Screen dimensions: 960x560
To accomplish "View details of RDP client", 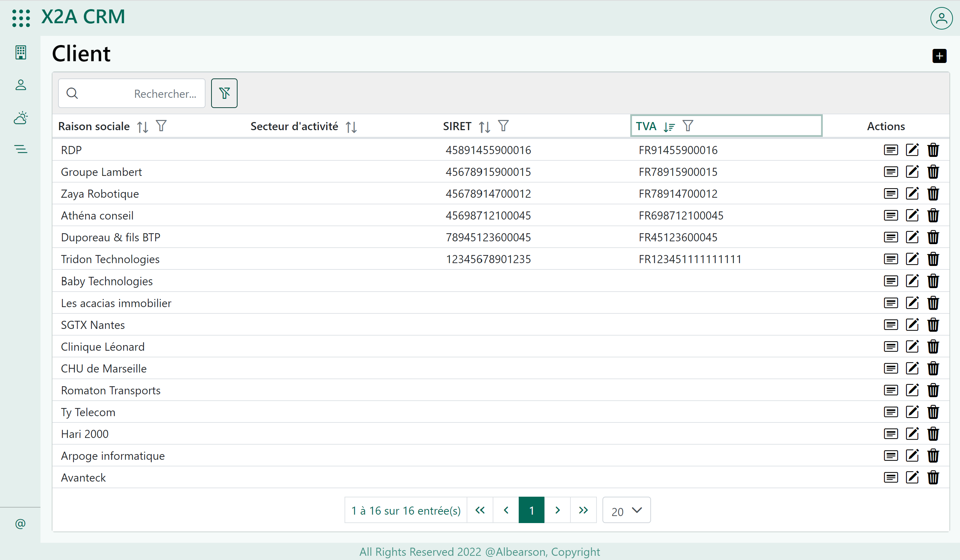I will 891,150.
